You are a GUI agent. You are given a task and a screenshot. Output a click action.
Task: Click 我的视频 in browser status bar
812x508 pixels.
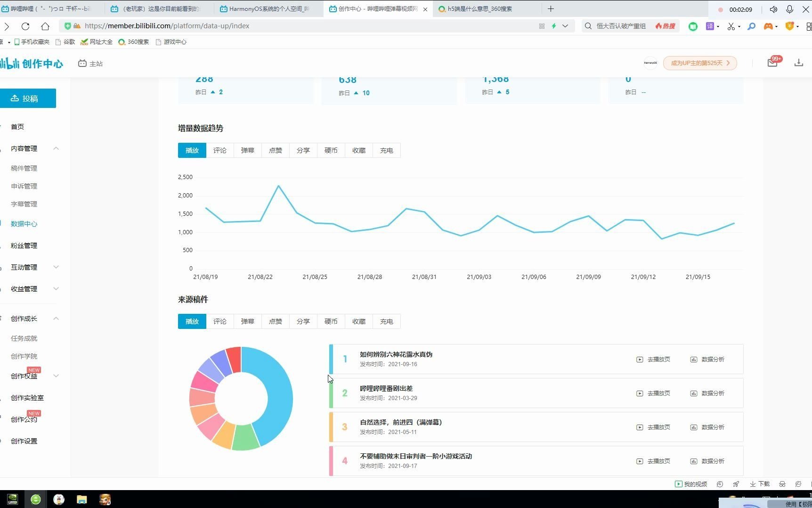691,484
